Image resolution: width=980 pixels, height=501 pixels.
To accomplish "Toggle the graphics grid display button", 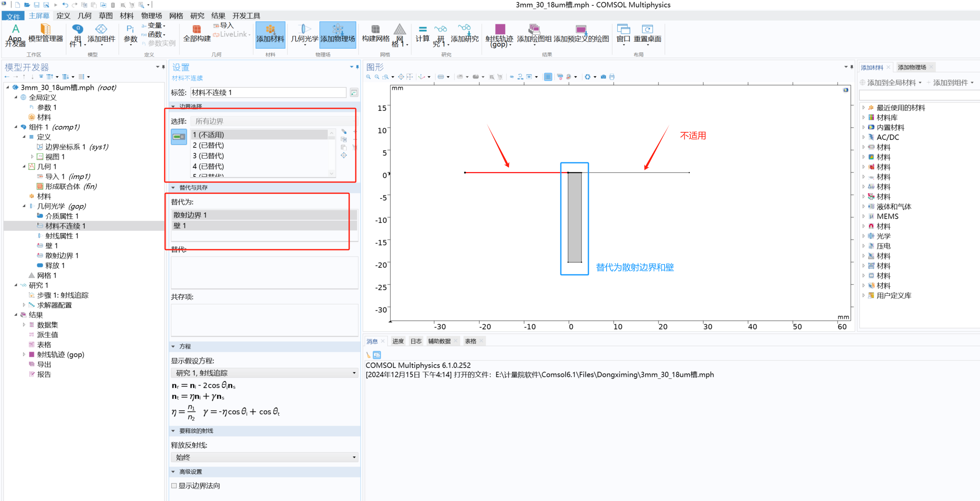I will (x=548, y=77).
